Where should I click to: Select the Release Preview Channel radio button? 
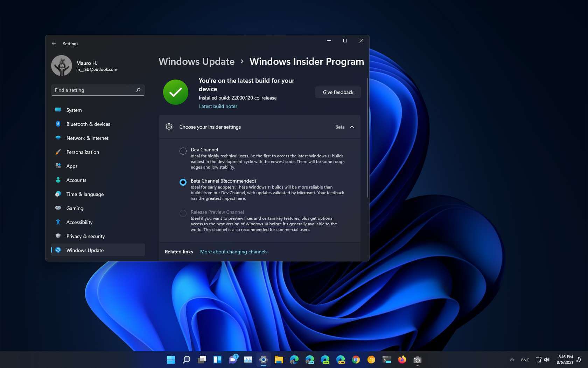pyautogui.click(x=183, y=213)
